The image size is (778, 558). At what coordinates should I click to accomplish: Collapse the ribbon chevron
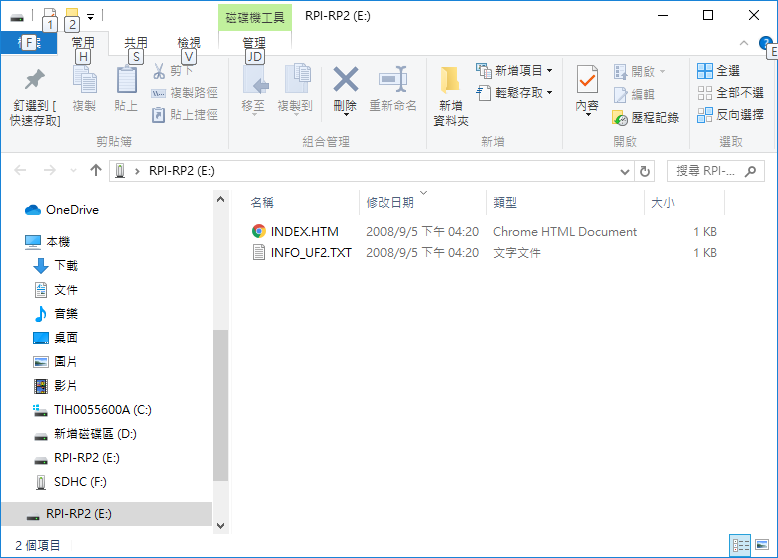click(744, 43)
